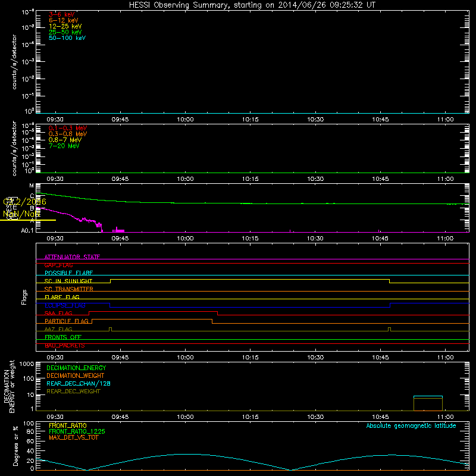
Task: Click 10:15 tick label under MeV panel
Action: pyautogui.click(x=250, y=179)
